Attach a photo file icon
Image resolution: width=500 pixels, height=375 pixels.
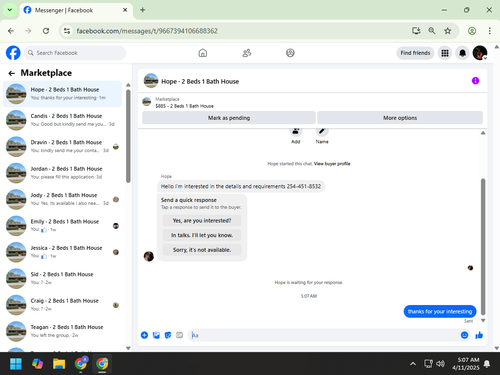[156, 335]
